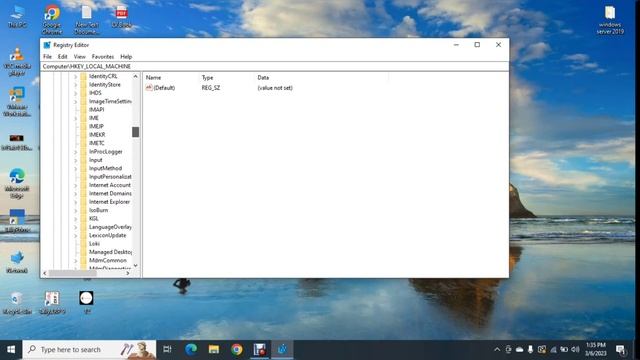The image size is (640, 360).
Task: Open the View menu in Registry Editor
Action: [x=80, y=57]
